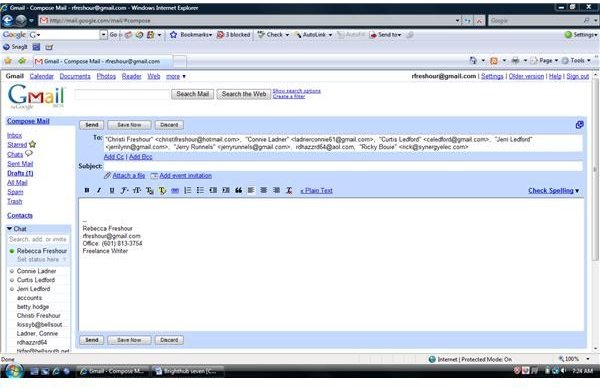The width and height of the screenshot is (600, 388).
Task: Open the IE feeds icon
Action: click(x=494, y=60)
